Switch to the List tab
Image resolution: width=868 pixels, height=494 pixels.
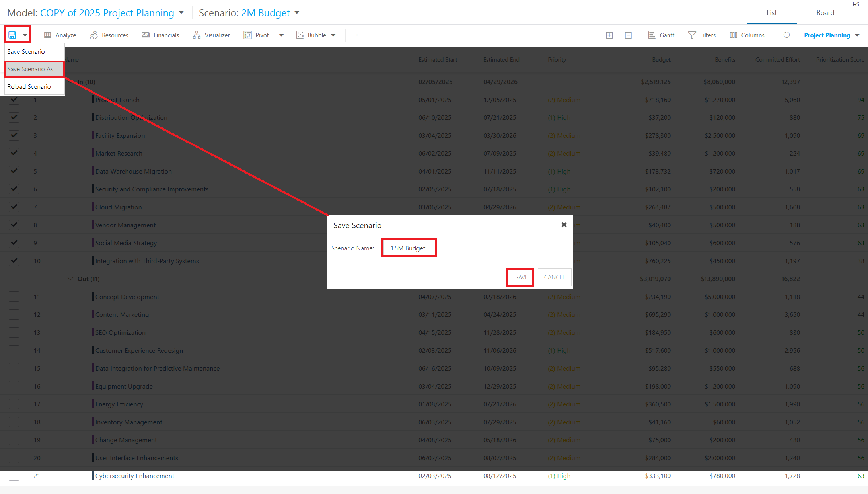point(772,13)
